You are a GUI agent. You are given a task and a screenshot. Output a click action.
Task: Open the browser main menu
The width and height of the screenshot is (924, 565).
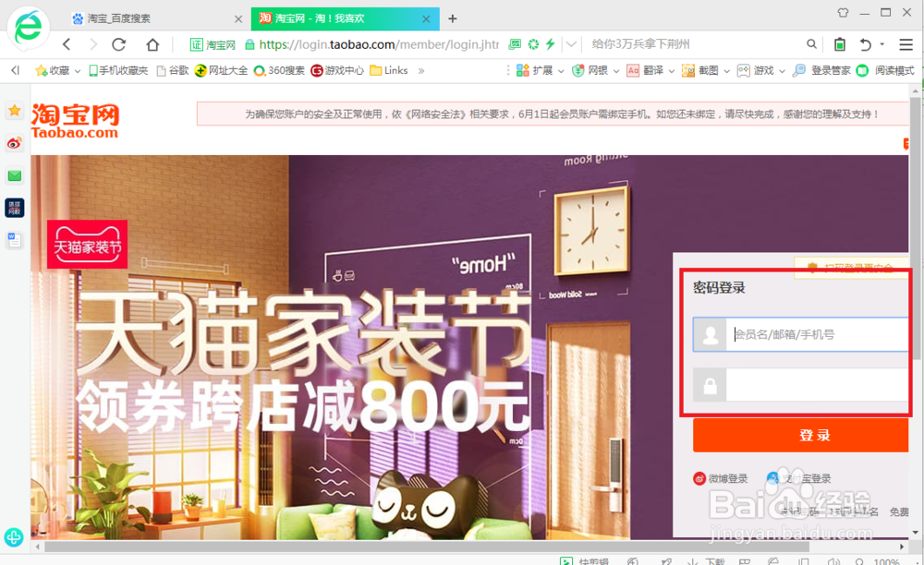(906, 43)
